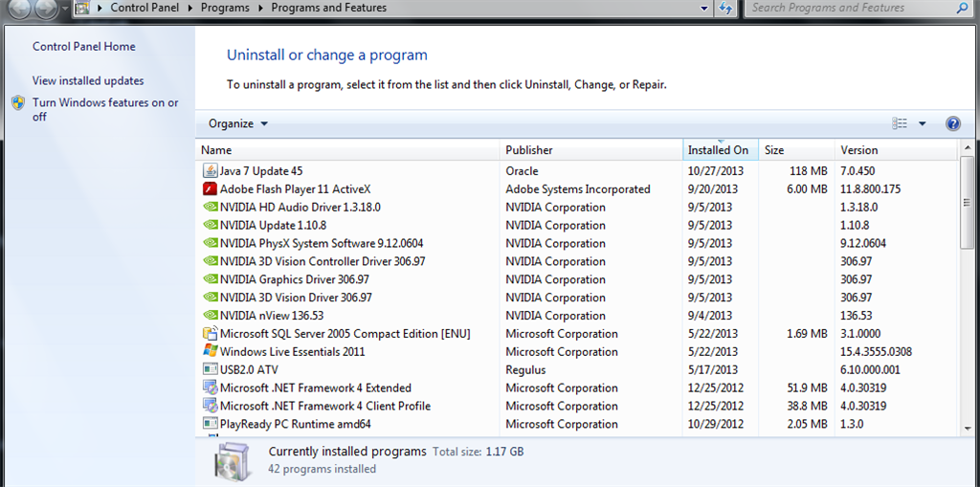Click the NVIDIA PhysX System Software icon
The height and width of the screenshot is (487, 980).
click(210, 243)
